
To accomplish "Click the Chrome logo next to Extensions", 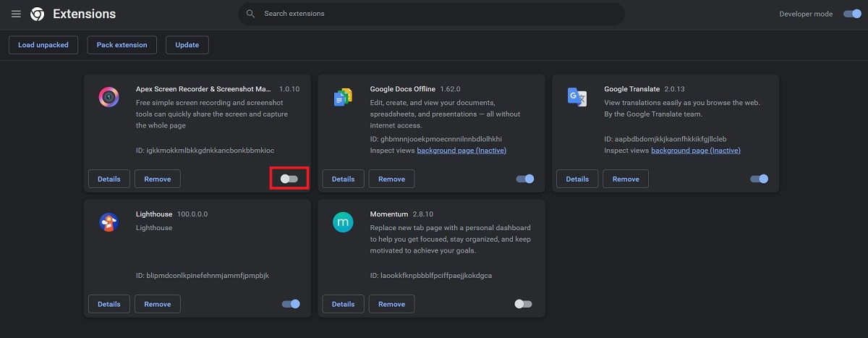I will 37,14.
